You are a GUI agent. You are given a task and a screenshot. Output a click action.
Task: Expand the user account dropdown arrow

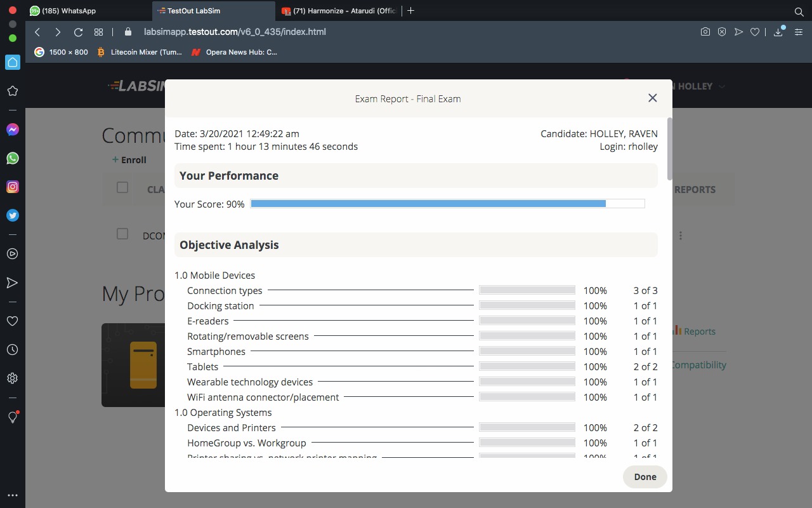[722, 86]
